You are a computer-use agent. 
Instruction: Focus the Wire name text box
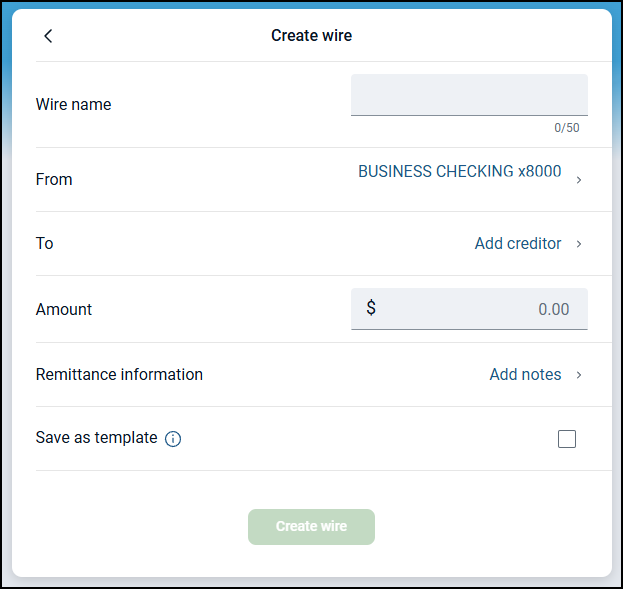pos(469,95)
